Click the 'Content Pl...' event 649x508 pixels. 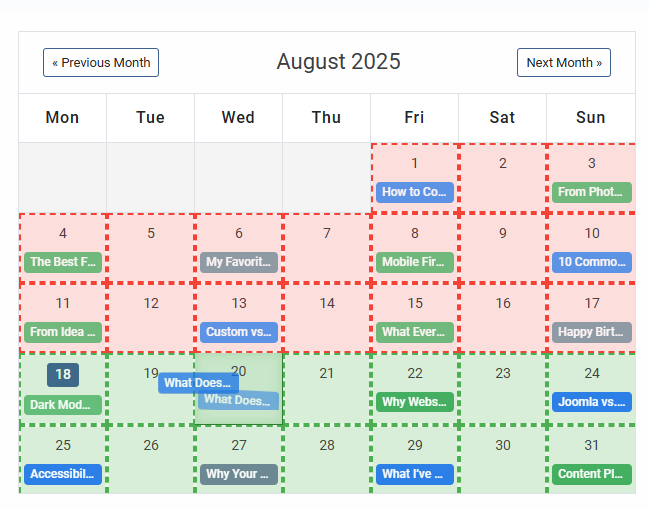pos(591,474)
